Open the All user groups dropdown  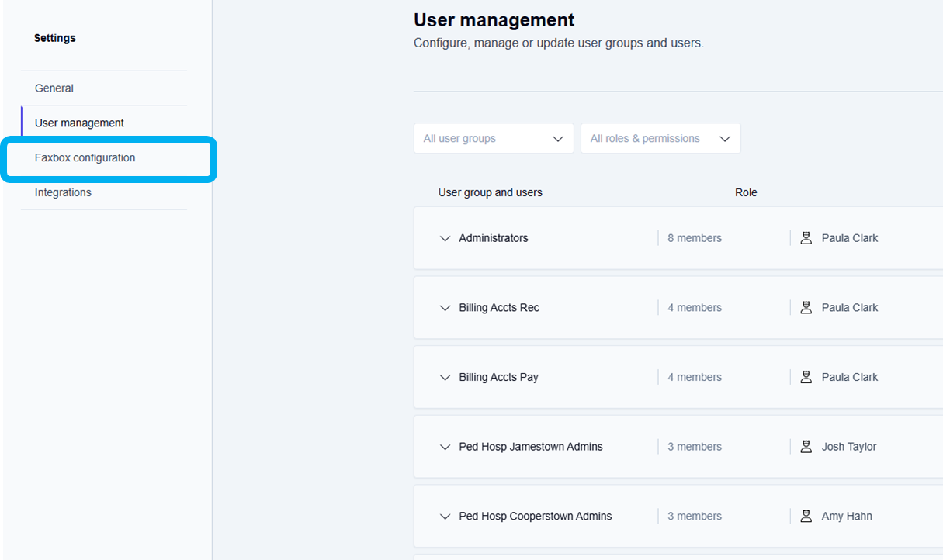493,139
